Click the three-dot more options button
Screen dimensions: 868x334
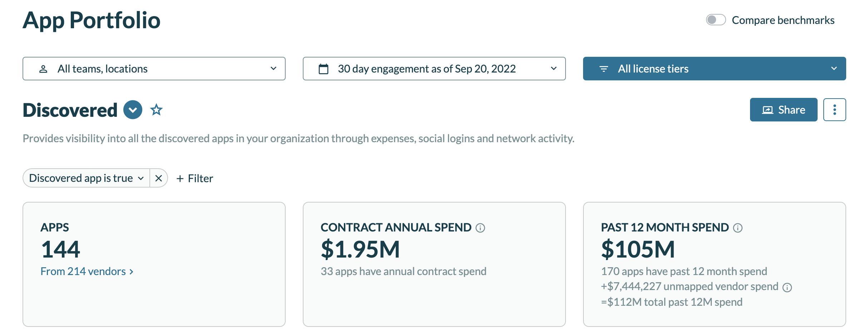pyautogui.click(x=834, y=110)
